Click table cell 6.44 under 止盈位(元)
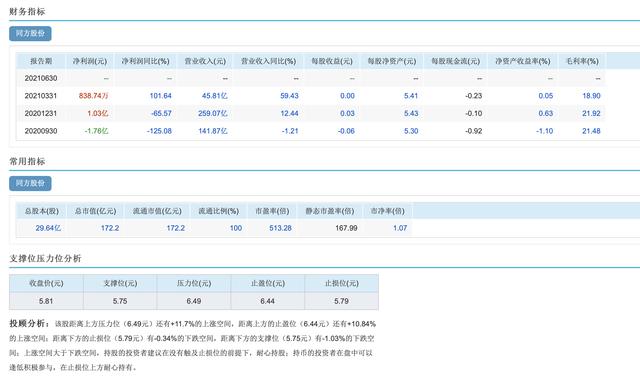This screenshot has height=381, width=640. (x=268, y=301)
